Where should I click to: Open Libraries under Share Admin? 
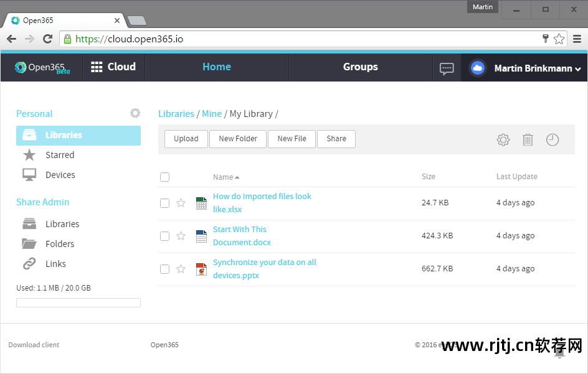coord(62,224)
